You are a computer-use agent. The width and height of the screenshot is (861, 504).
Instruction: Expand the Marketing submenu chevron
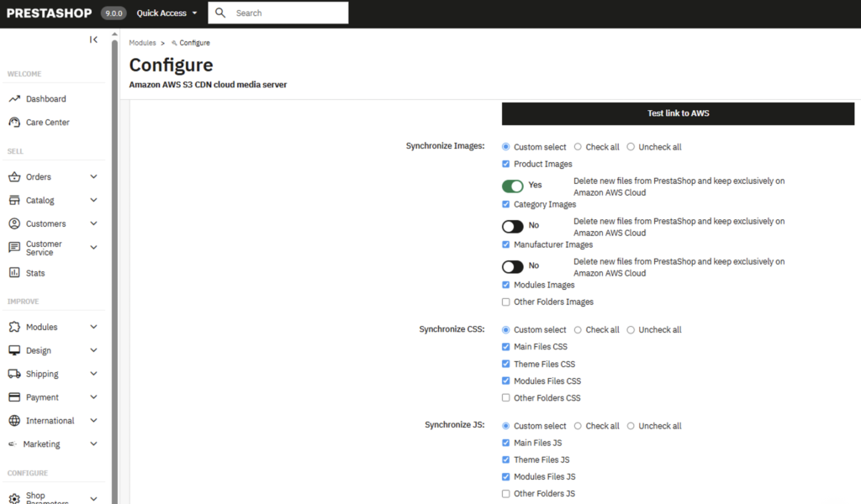pyautogui.click(x=93, y=444)
